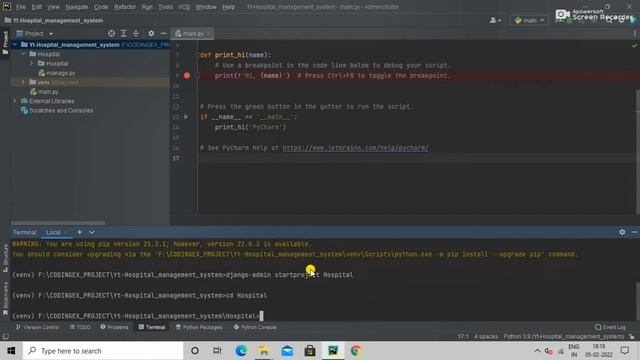
Task: Open the Version Control tool window
Action: [37, 327]
